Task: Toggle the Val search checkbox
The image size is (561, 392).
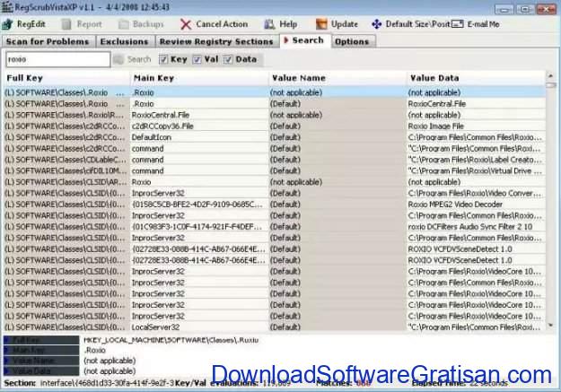Action: tap(197, 59)
